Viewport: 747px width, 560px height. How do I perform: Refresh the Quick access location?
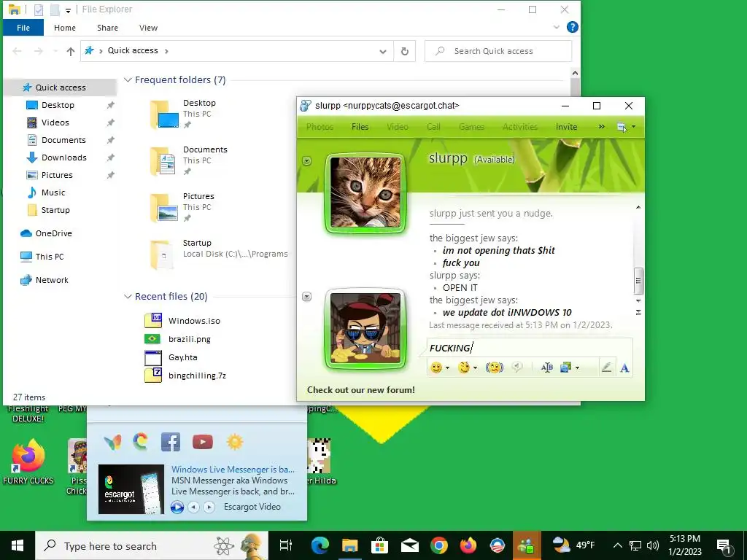pyautogui.click(x=404, y=51)
